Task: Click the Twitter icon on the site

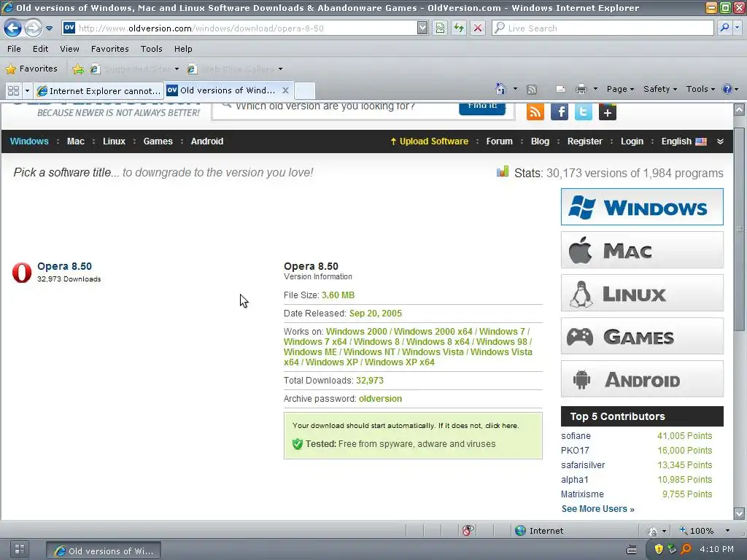Action: [583, 112]
